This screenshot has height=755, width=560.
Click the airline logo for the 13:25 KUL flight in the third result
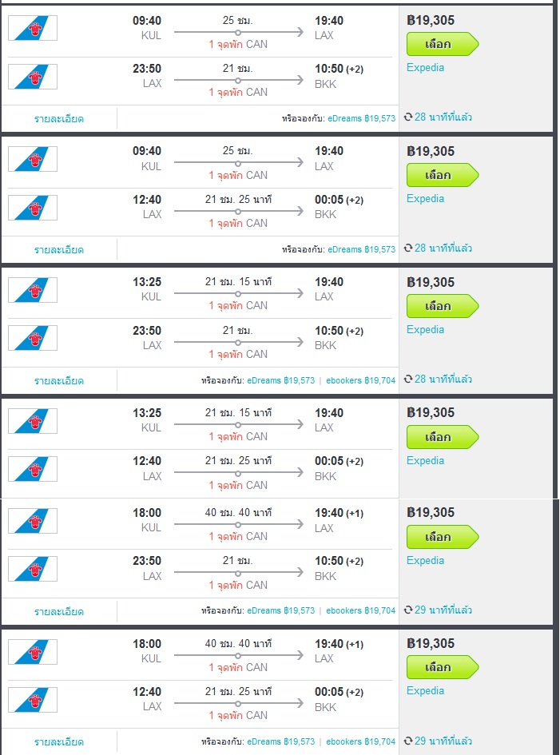[33, 290]
